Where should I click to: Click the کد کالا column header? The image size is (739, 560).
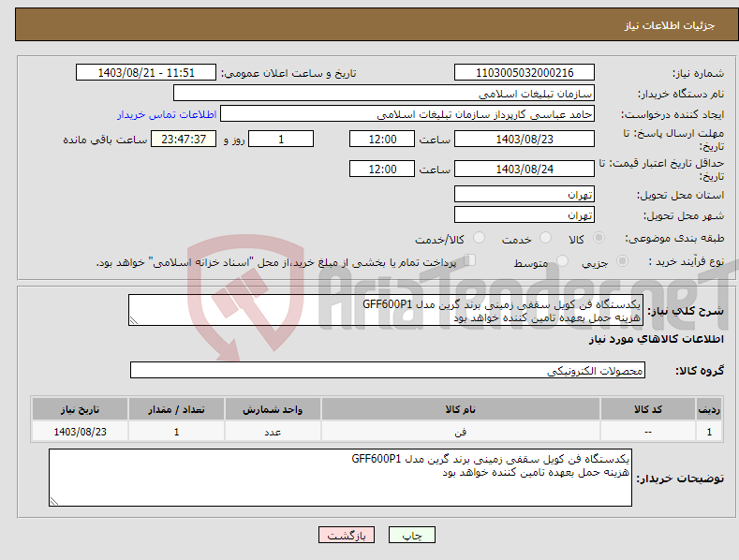click(x=648, y=409)
